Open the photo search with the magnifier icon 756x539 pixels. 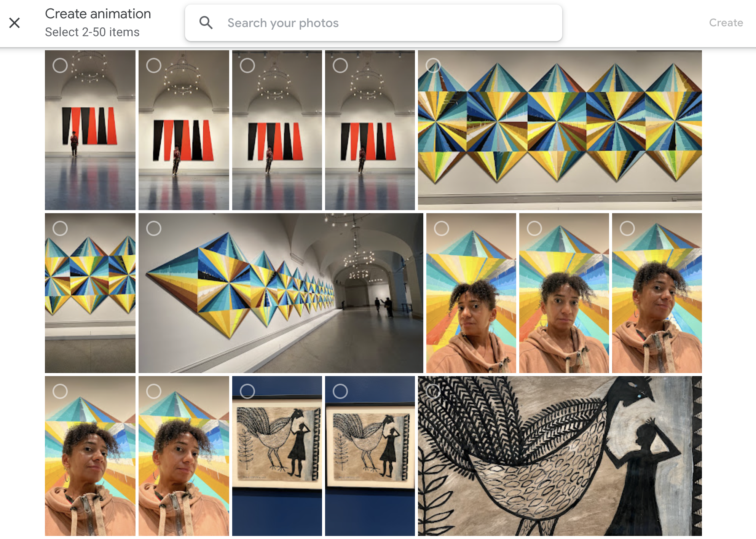click(206, 23)
